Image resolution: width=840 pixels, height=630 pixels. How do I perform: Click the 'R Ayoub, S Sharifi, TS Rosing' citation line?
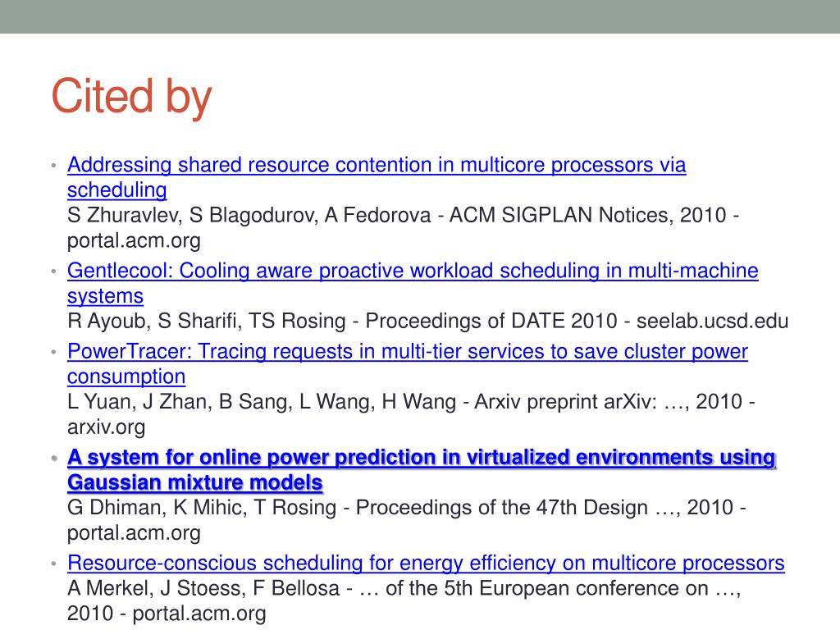(x=427, y=322)
